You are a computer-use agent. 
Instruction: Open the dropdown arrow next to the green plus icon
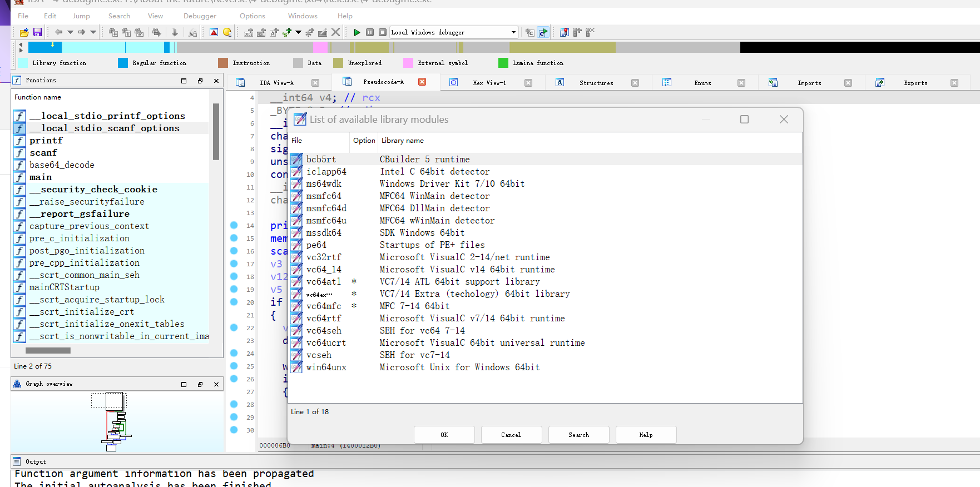(x=298, y=32)
